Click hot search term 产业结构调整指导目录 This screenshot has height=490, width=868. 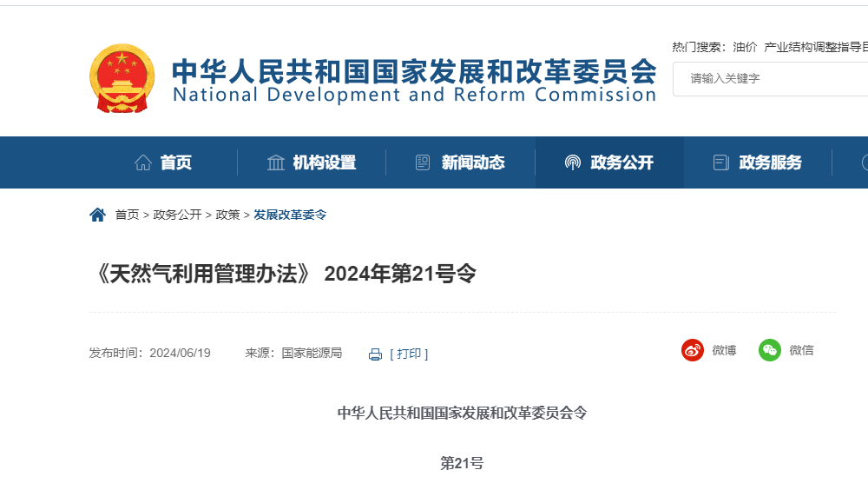point(815,47)
